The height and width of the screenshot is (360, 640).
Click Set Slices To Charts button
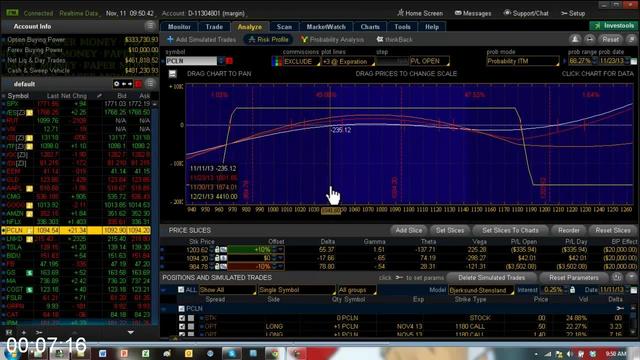point(510,230)
